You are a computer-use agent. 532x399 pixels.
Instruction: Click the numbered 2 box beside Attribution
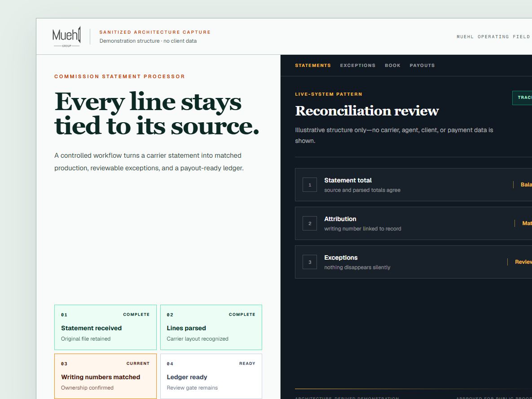[x=310, y=223]
